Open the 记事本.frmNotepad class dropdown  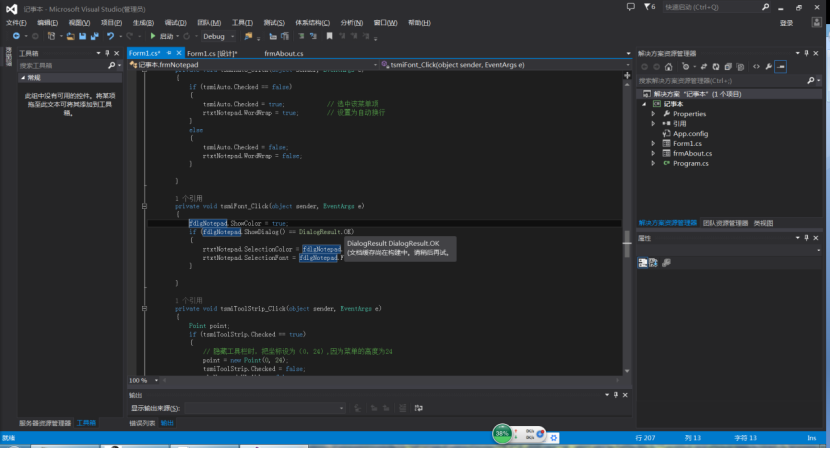click(x=253, y=65)
